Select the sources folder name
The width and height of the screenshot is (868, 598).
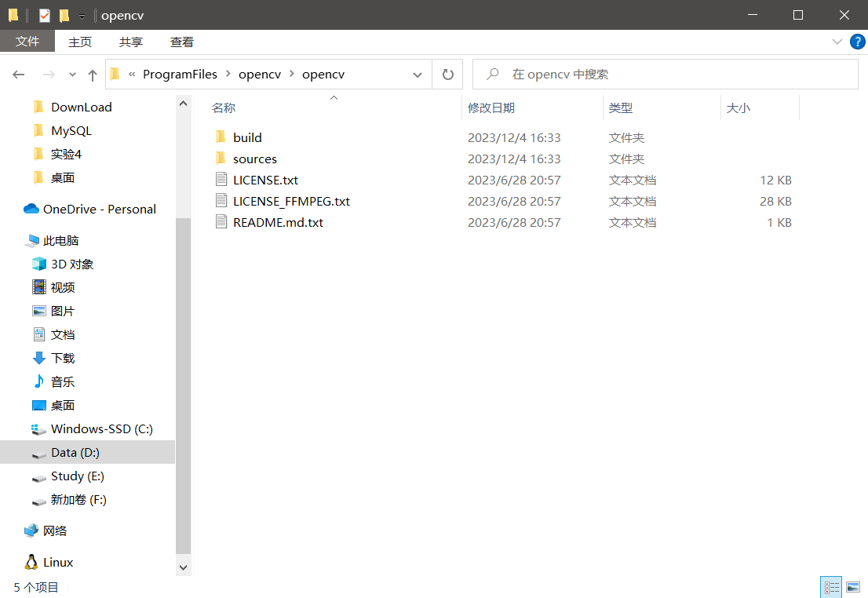tap(254, 159)
